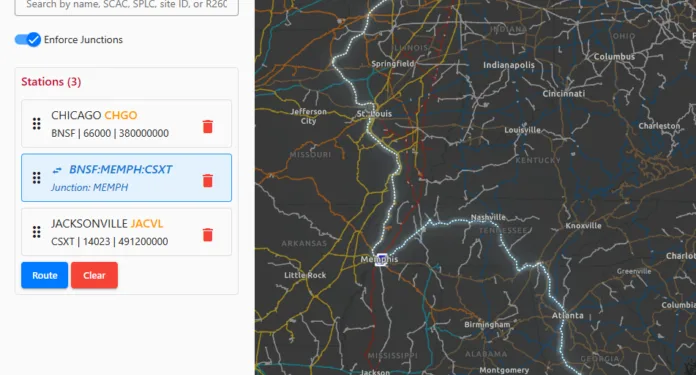Click the Knoxville label on map
Viewport: 696px width, 375px height.
pos(583,225)
